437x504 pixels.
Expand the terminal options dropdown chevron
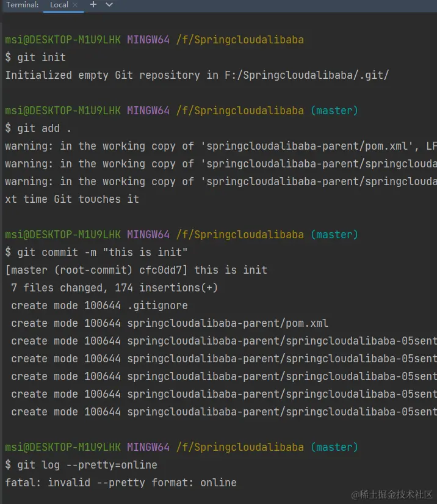pyautogui.click(x=109, y=5)
